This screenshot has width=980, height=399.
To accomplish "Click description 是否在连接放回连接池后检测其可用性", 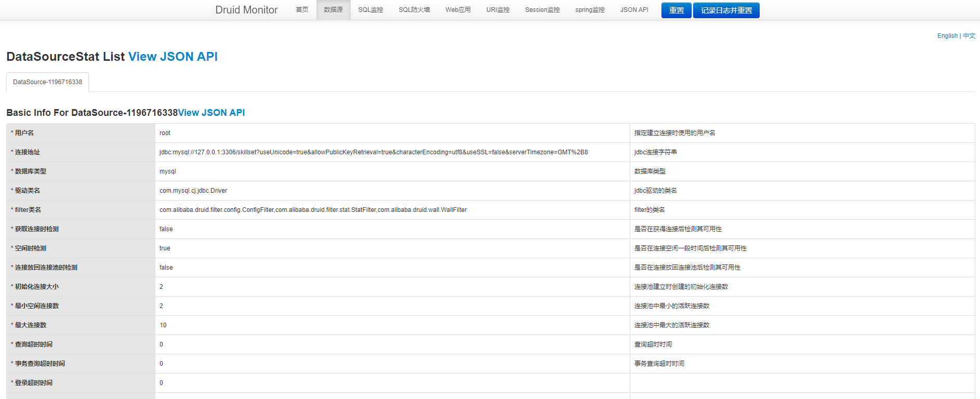I will [687, 268].
